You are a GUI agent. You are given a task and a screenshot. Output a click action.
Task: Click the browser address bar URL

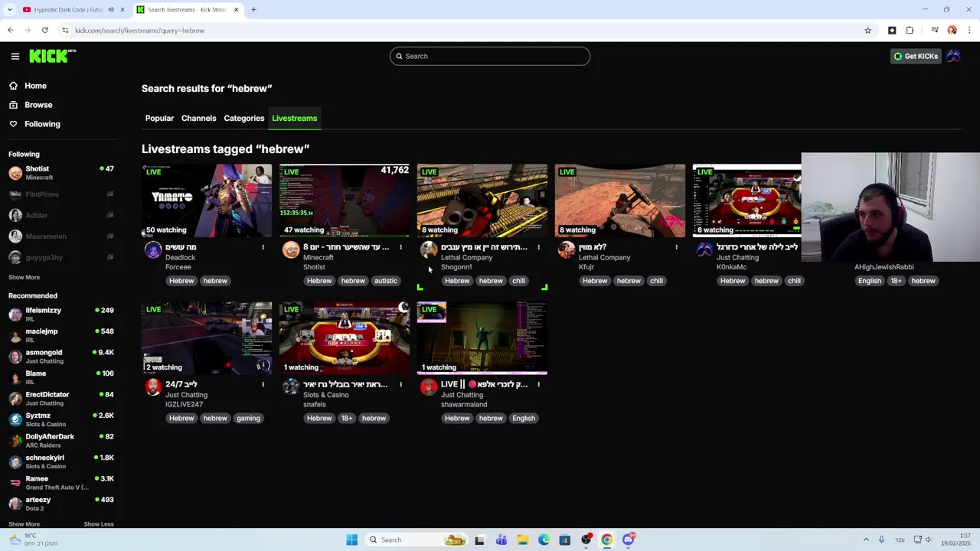[139, 31]
